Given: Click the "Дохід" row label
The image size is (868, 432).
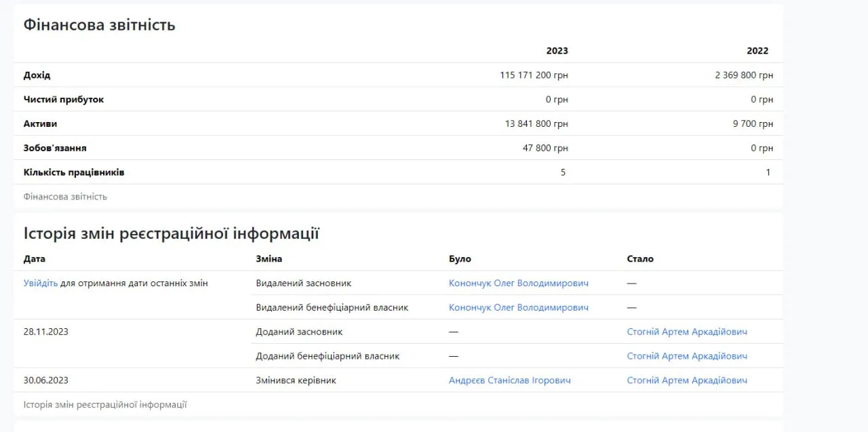Looking at the screenshot, I should point(37,75).
